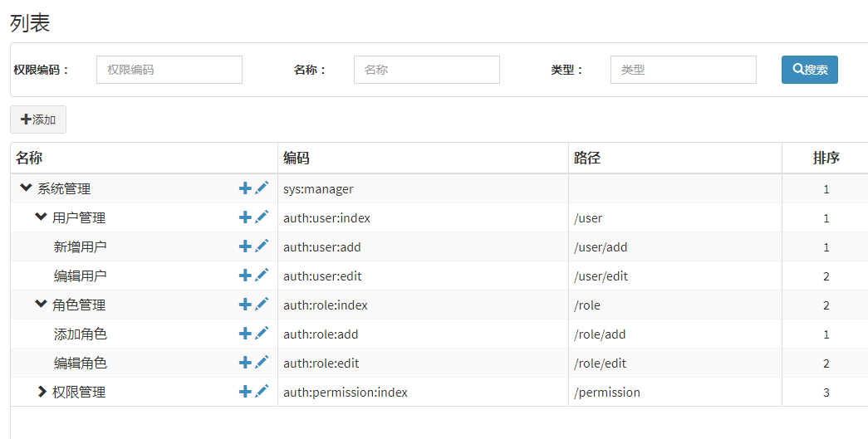Add child under 新增用户 via plus icon
The image size is (868, 439).
pyautogui.click(x=245, y=246)
